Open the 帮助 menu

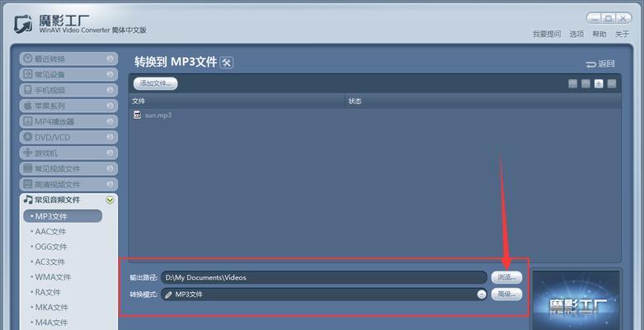coord(599,34)
